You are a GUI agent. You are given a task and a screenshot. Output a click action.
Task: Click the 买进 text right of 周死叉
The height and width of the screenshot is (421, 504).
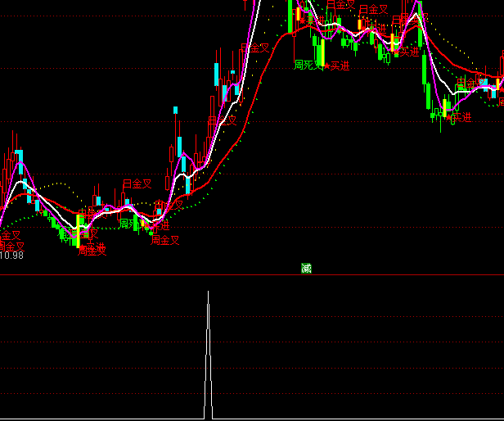click(340, 66)
